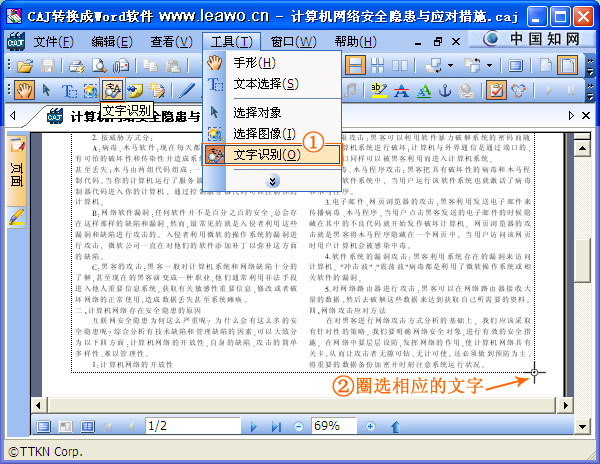Show next document tabs arrow

coord(571,116)
